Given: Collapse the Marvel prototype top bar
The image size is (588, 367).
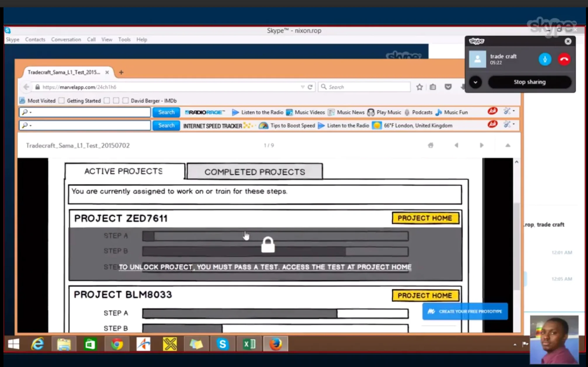Looking at the screenshot, I should coord(508,145).
